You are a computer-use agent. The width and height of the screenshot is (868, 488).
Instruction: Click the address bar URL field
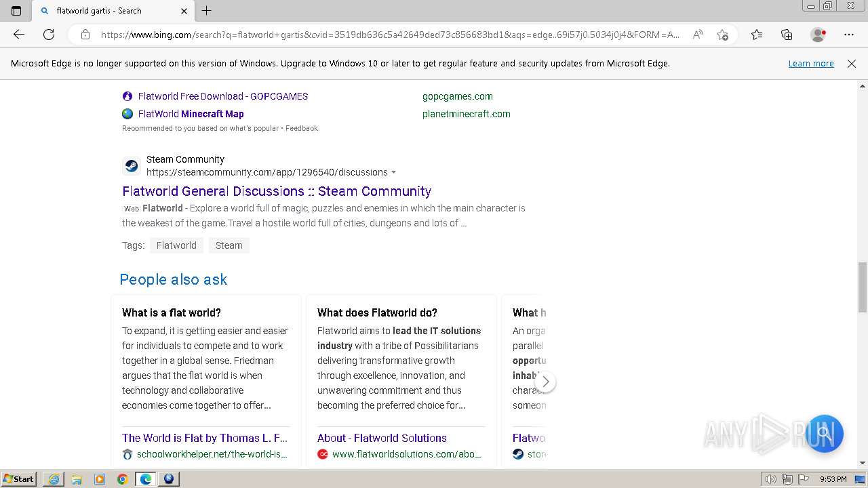click(390, 35)
